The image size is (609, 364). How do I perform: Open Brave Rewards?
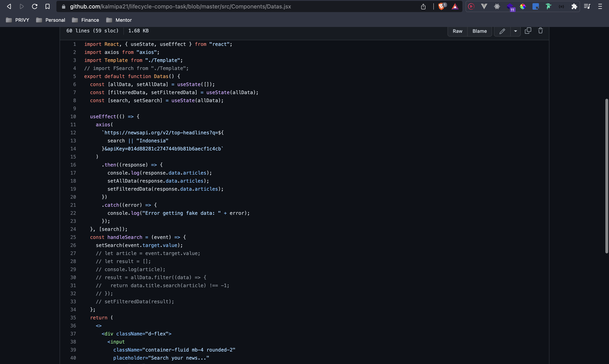455,7
